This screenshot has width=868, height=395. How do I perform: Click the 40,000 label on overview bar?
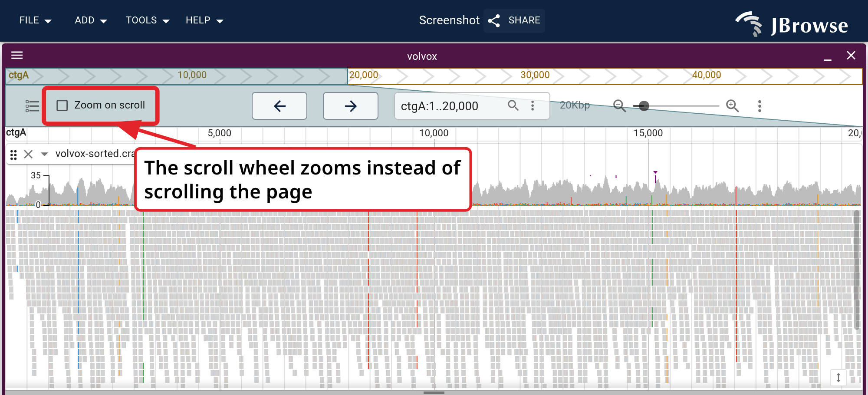point(706,75)
